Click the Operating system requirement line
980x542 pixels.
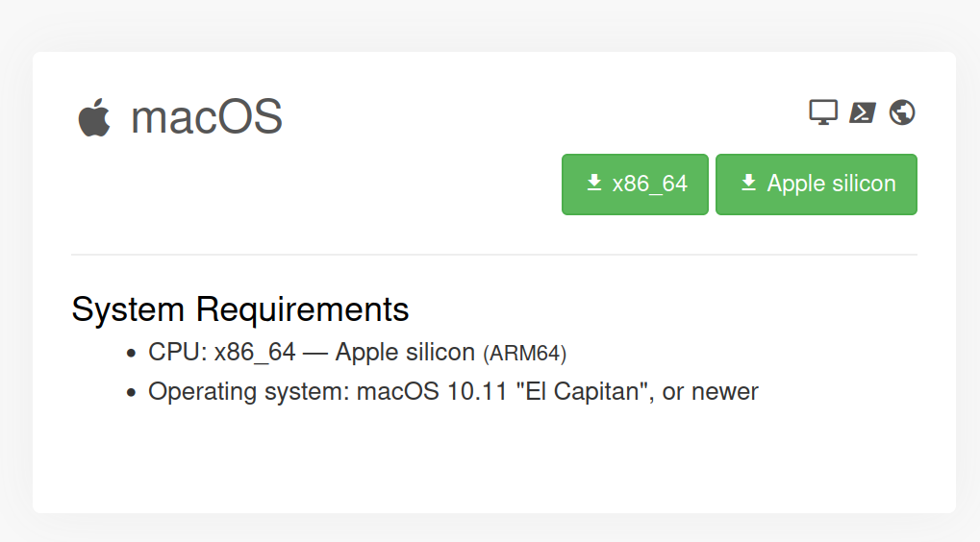tap(452, 392)
